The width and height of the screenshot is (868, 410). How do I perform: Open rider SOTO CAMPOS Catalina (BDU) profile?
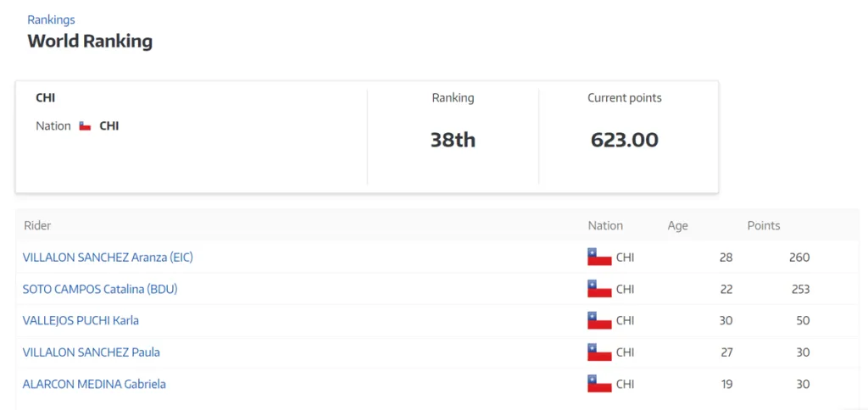(x=100, y=289)
